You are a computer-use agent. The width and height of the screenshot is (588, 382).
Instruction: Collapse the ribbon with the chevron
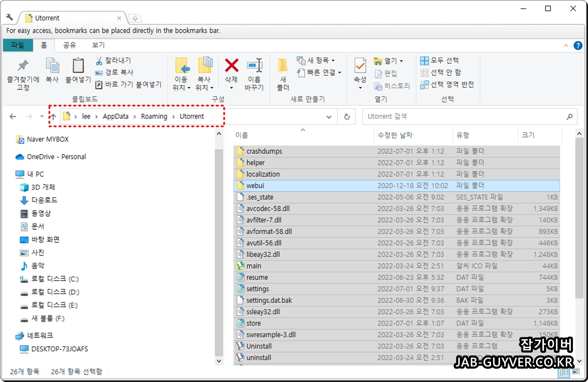click(566, 45)
